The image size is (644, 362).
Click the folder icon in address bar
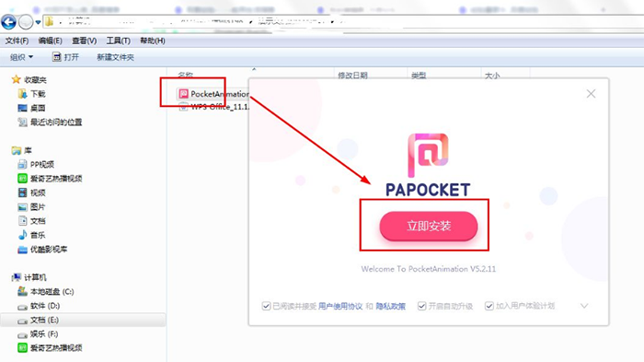point(49,21)
